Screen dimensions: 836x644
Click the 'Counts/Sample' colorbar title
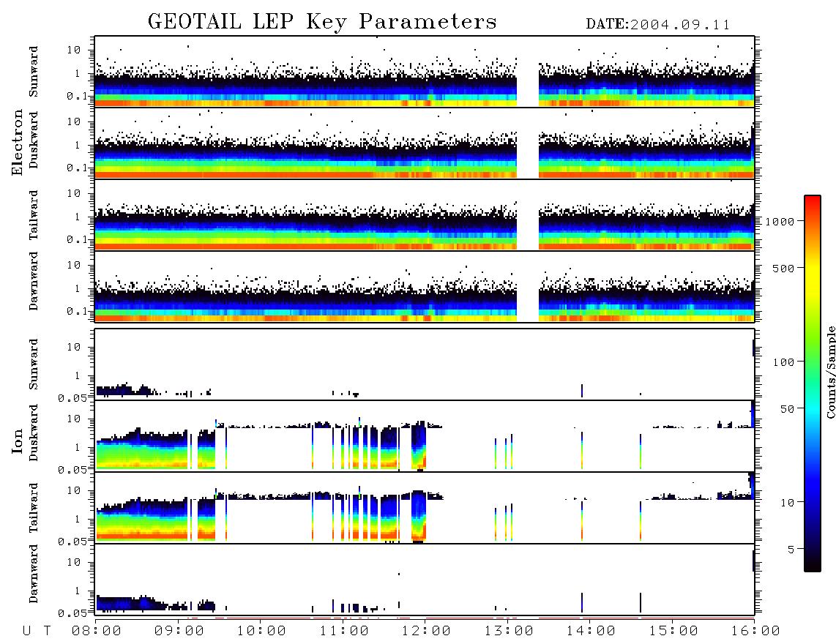click(x=830, y=372)
